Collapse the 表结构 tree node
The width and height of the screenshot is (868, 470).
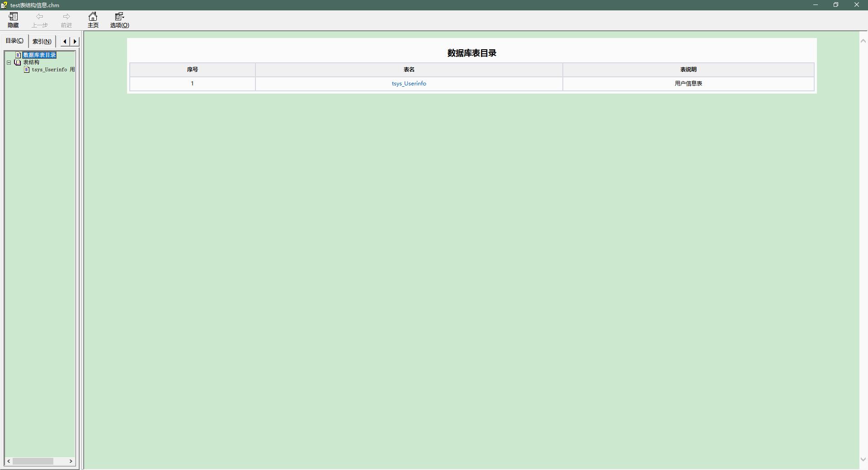8,62
